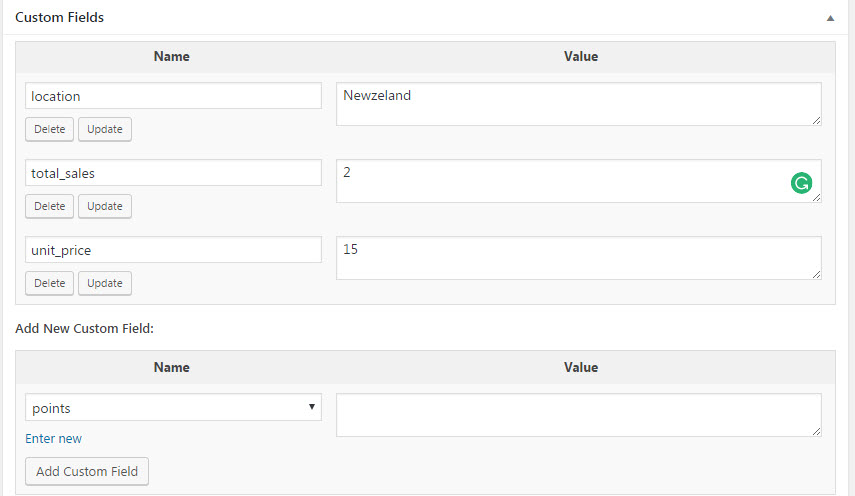Focus the location name input
855x496 pixels.
(x=173, y=96)
